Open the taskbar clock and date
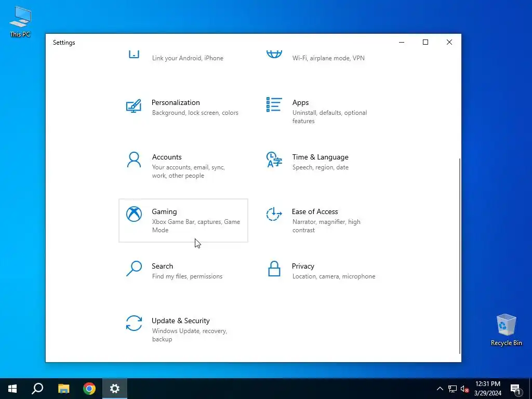The height and width of the screenshot is (399, 532). pos(487,389)
